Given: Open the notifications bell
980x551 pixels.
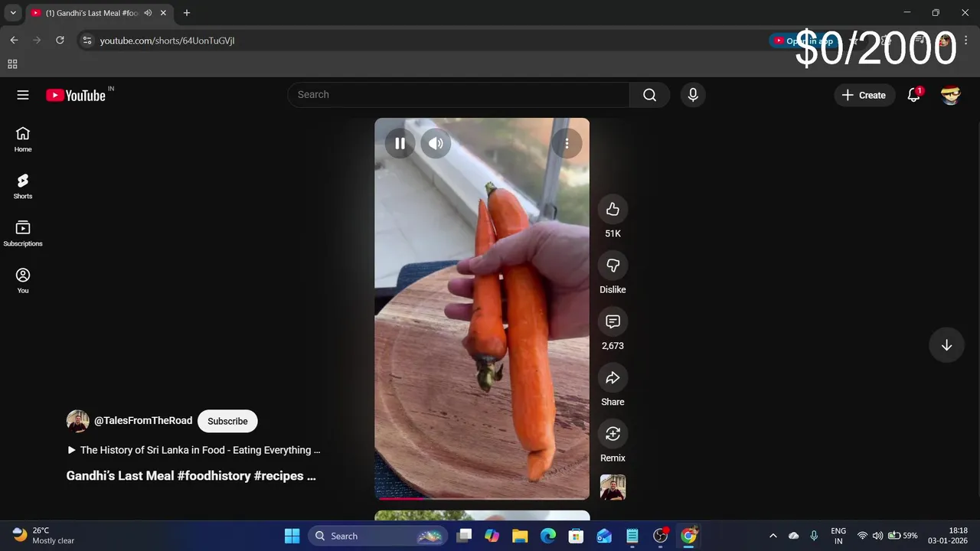Looking at the screenshot, I should pos(913,95).
